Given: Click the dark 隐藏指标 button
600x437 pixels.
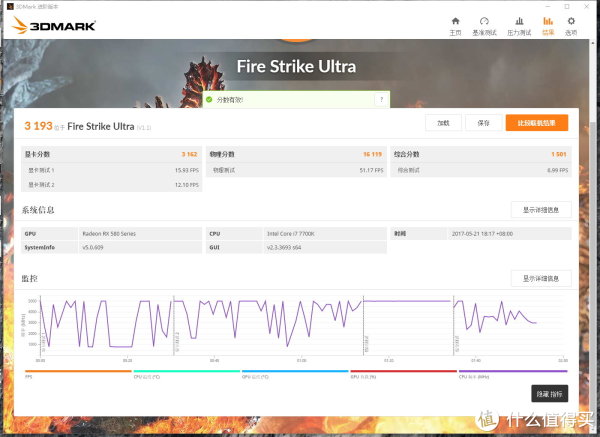Looking at the screenshot, I should pyautogui.click(x=549, y=394).
